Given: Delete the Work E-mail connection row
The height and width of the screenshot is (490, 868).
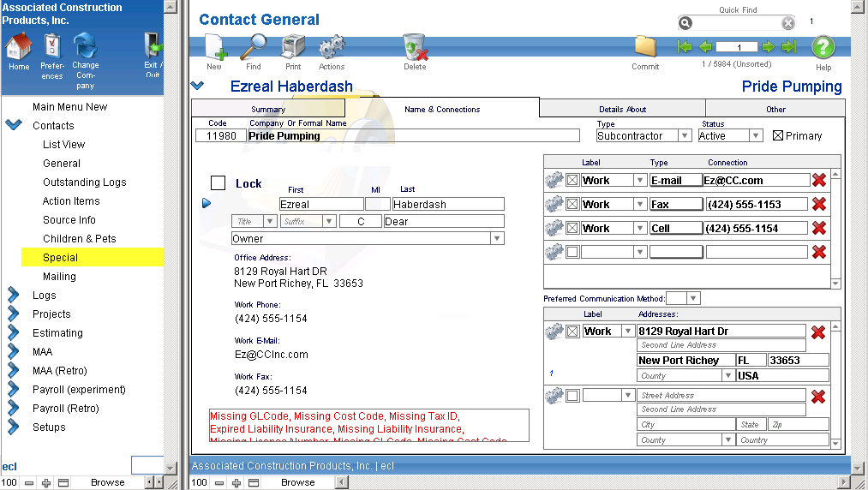Looking at the screenshot, I should point(819,180).
